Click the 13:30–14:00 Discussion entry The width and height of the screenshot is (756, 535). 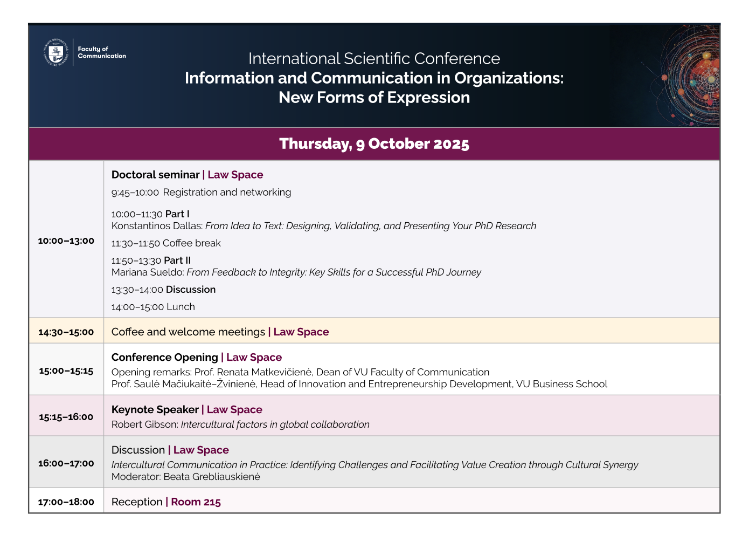point(163,290)
